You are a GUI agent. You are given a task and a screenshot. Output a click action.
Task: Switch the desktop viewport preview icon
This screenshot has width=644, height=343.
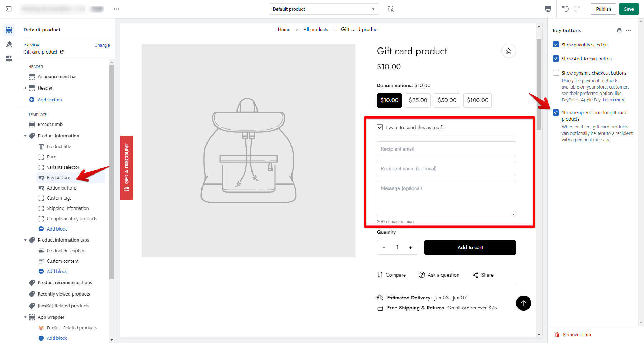pos(548,9)
